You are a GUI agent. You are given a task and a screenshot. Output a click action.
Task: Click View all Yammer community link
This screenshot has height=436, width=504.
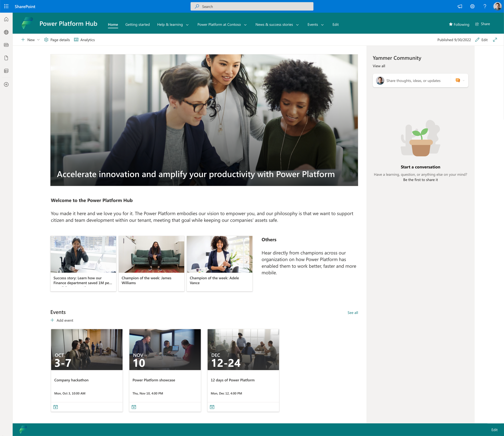(378, 66)
